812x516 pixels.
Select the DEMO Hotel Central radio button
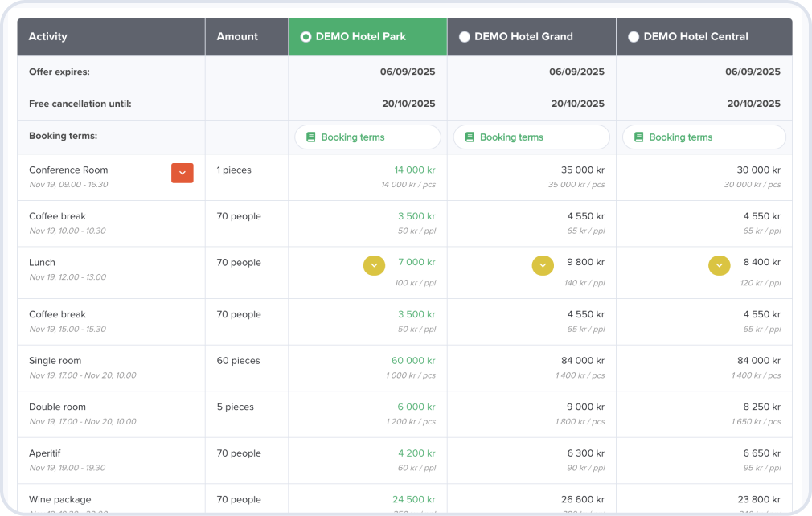coord(634,37)
